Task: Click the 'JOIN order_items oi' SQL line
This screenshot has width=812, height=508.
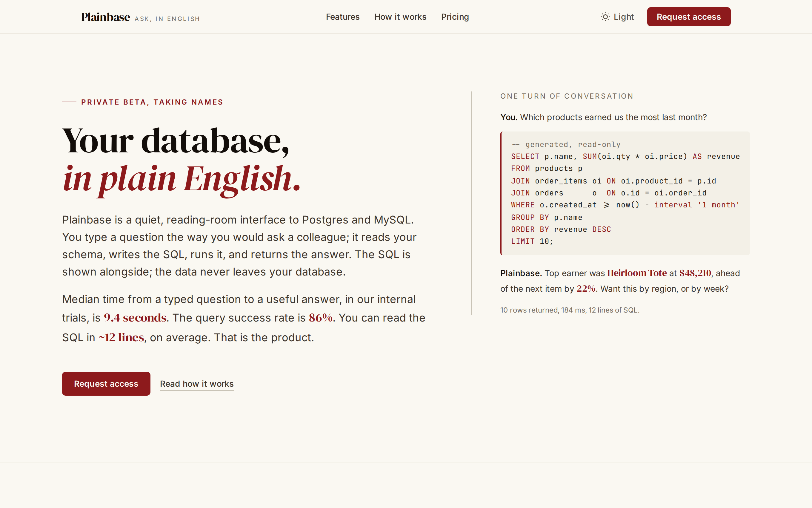Action: click(613, 181)
